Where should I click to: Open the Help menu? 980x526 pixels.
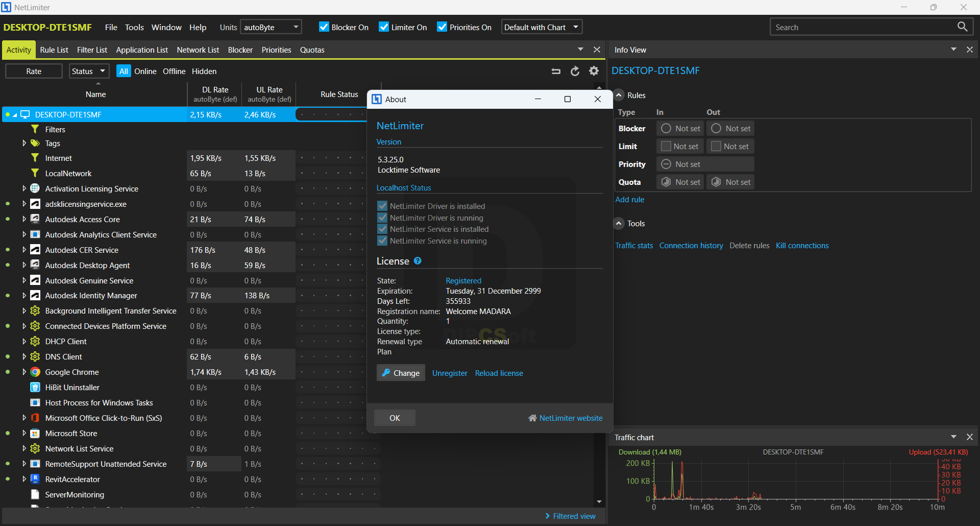[198, 27]
